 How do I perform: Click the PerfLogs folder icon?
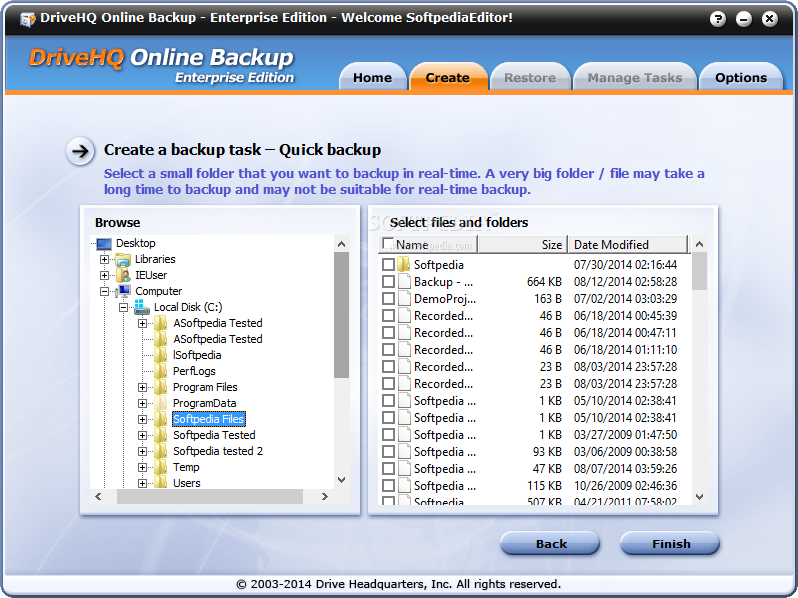[160, 371]
